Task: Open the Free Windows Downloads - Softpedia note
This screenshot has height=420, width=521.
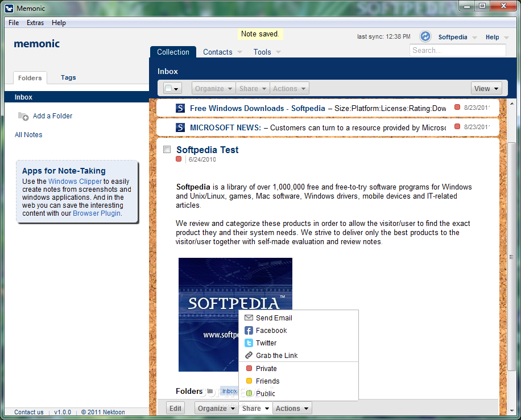Action: point(257,108)
